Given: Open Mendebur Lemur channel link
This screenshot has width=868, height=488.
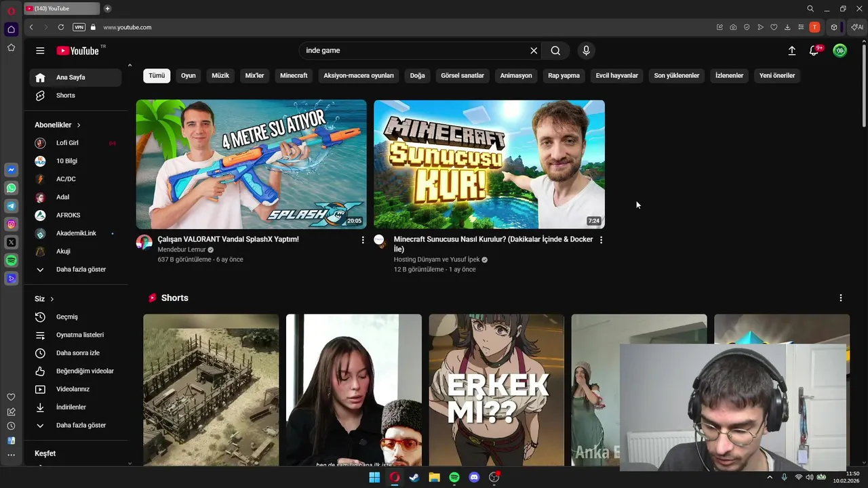Looking at the screenshot, I should point(182,249).
